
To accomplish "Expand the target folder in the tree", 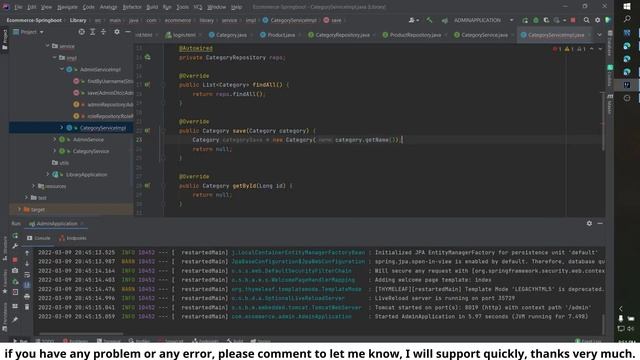I will [x=19, y=209].
